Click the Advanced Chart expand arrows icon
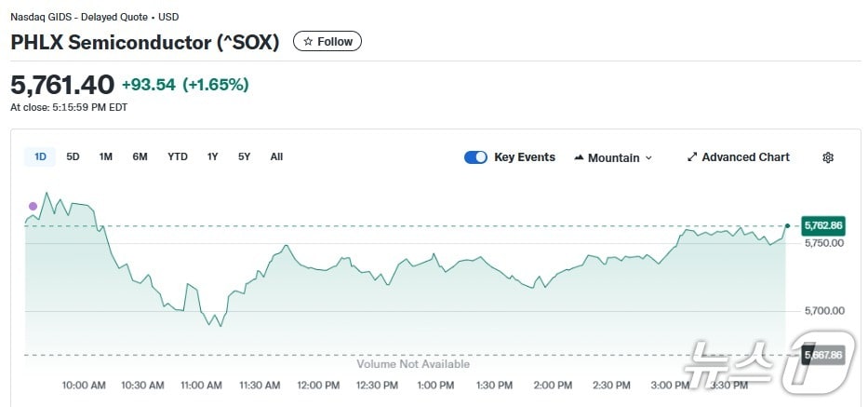The height and width of the screenshot is (407, 868). point(691,157)
